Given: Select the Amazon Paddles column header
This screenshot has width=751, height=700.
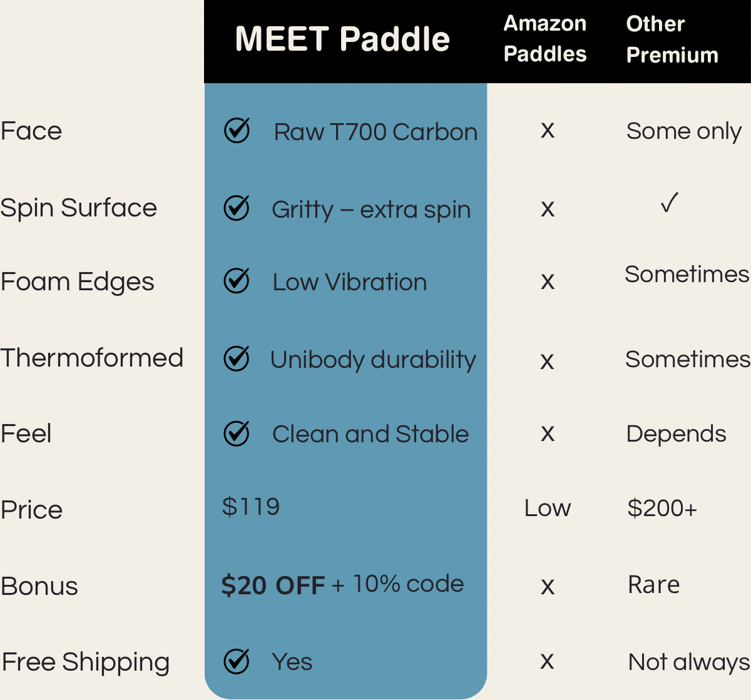Looking at the screenshot, I should [x=545, y=39].
